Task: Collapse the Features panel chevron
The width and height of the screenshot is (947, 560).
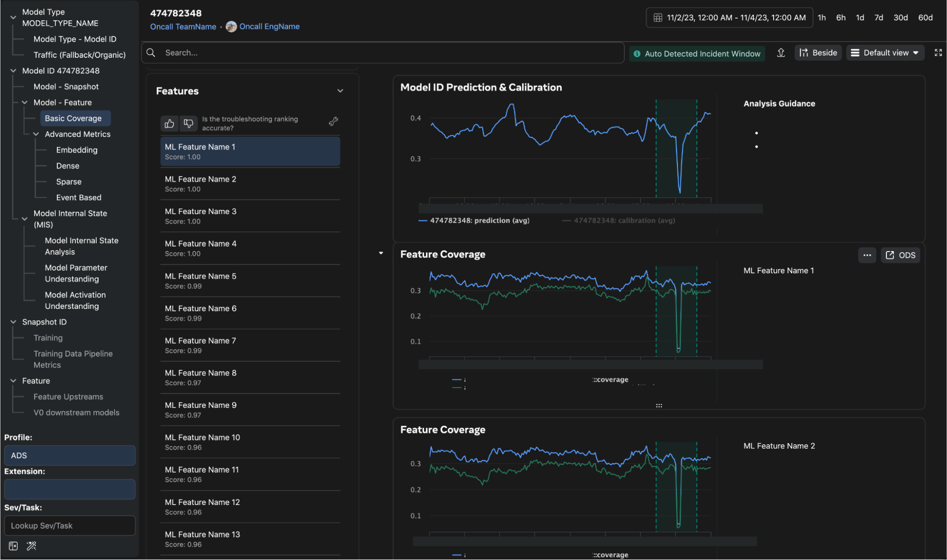Action: [x=340, y=90]
